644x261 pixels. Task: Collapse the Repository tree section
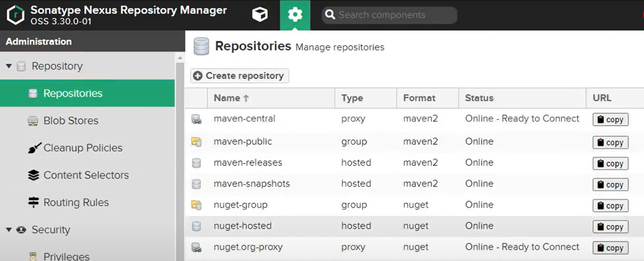tap(9, 66)
